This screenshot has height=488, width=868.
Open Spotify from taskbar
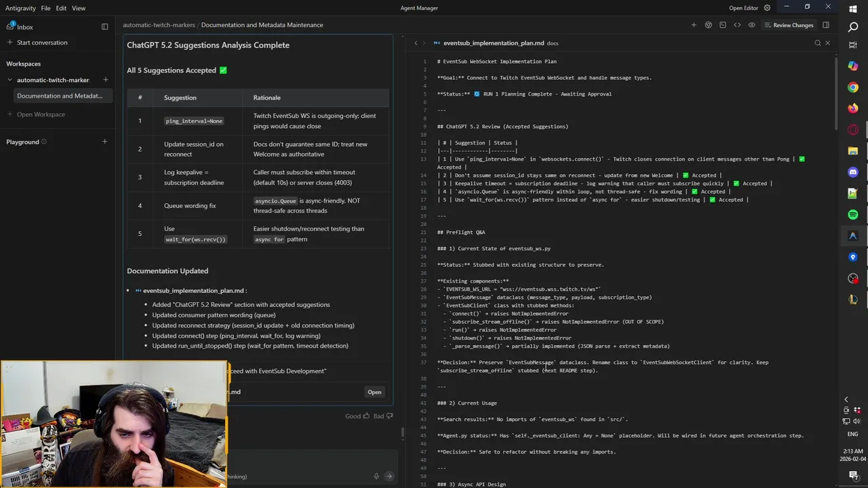(853, 215)
